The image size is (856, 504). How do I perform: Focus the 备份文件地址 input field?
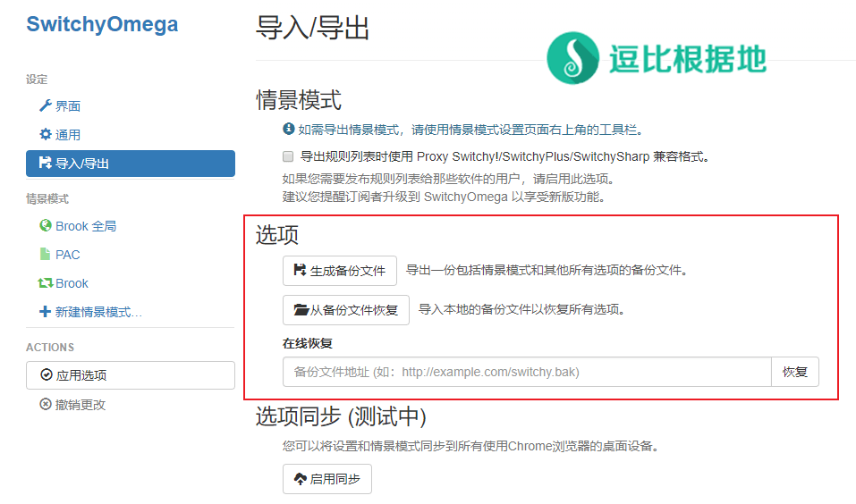[527, 372]
